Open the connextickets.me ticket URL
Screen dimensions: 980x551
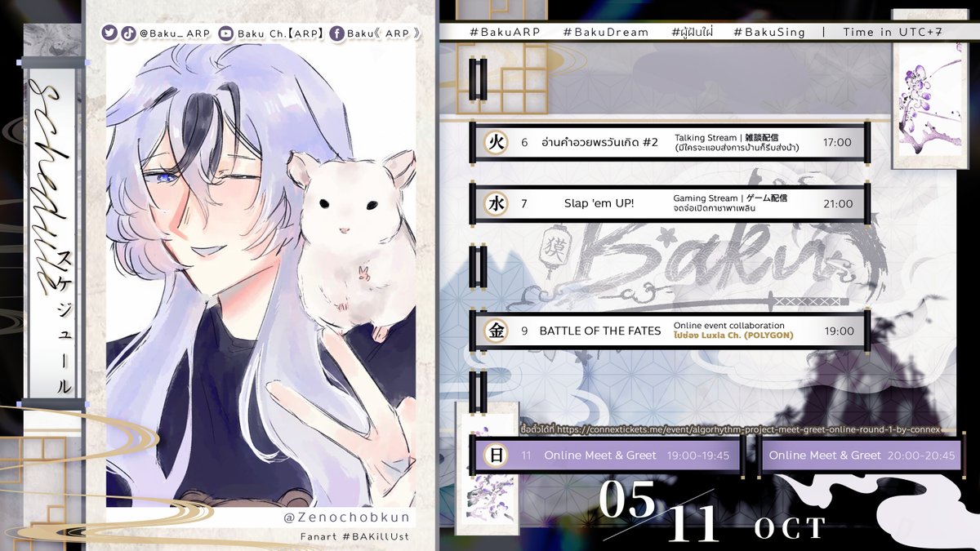point(749,429)
